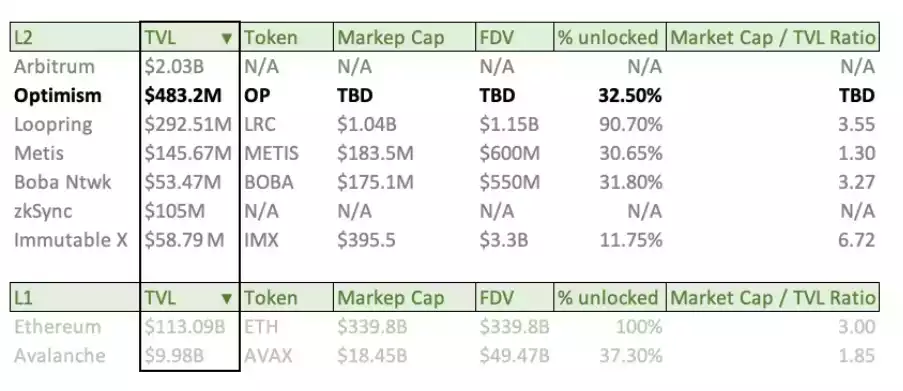Click Boba Ntwk's $550M FDV cell
Image resolution: width=903 pixels, height=391 pixels.
pyautogui.click(x=515, y=182)
